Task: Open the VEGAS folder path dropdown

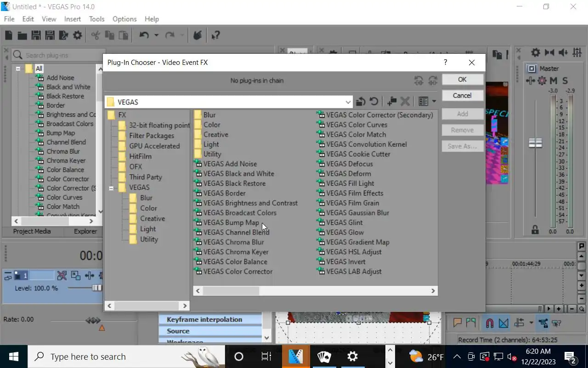Action: (x=348, y=102)
